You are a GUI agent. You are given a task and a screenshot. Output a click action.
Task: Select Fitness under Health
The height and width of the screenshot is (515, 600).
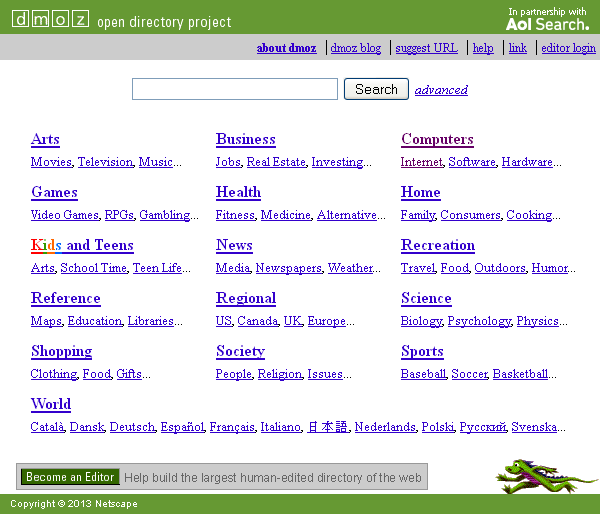tap(235, 215)
